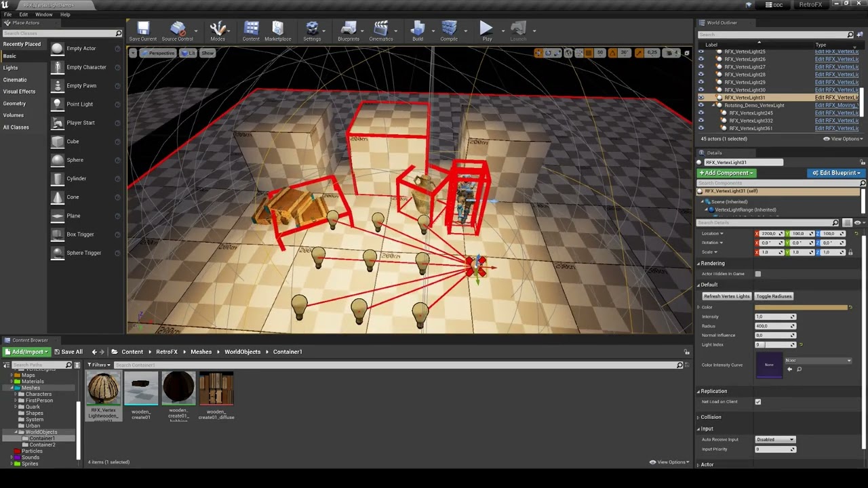Screen dimensions: 868x488
Task: Click the Toggle Radiuses button
Action: coord(774,296)
